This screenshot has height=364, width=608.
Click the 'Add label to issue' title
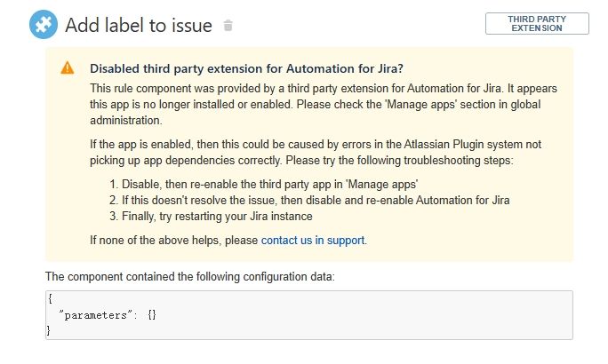click(139, 26)
